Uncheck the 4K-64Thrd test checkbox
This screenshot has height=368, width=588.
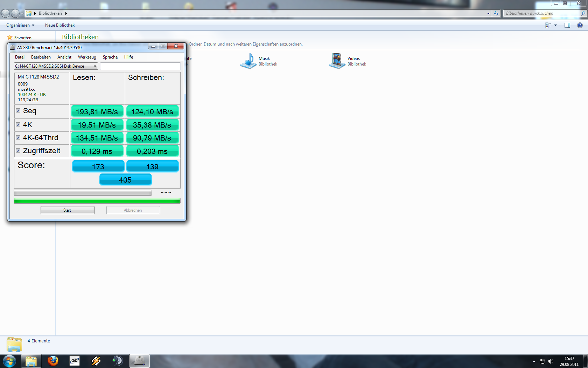tap(18, 138)
